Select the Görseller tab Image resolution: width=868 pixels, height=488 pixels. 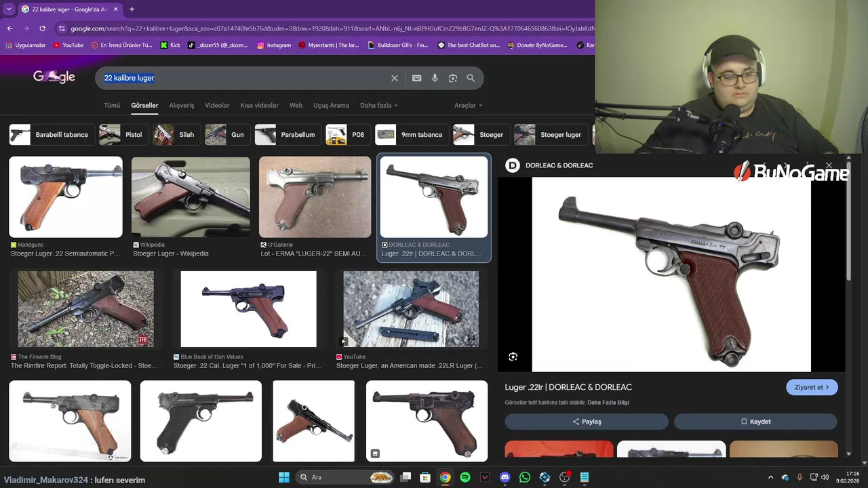[x=144, y=105]
